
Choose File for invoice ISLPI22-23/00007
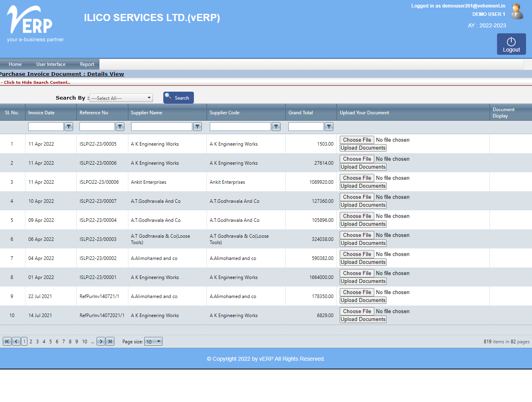pos(357,197)
